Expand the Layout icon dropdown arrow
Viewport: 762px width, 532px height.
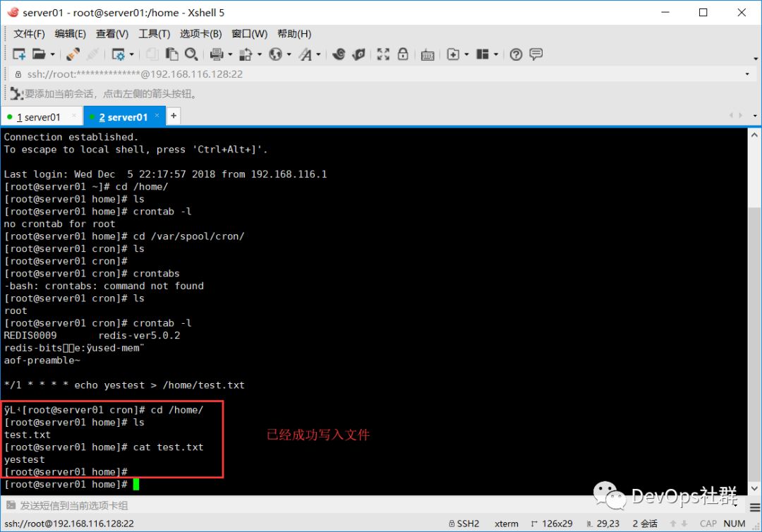pos(496,54)
